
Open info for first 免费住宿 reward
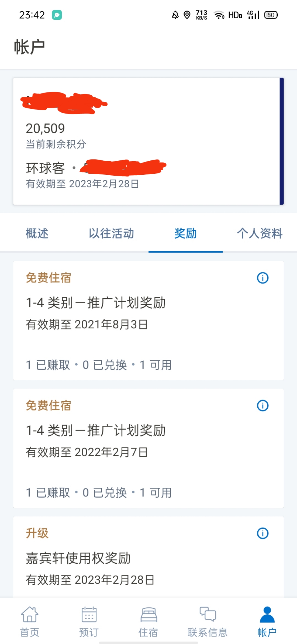[263, 278]
